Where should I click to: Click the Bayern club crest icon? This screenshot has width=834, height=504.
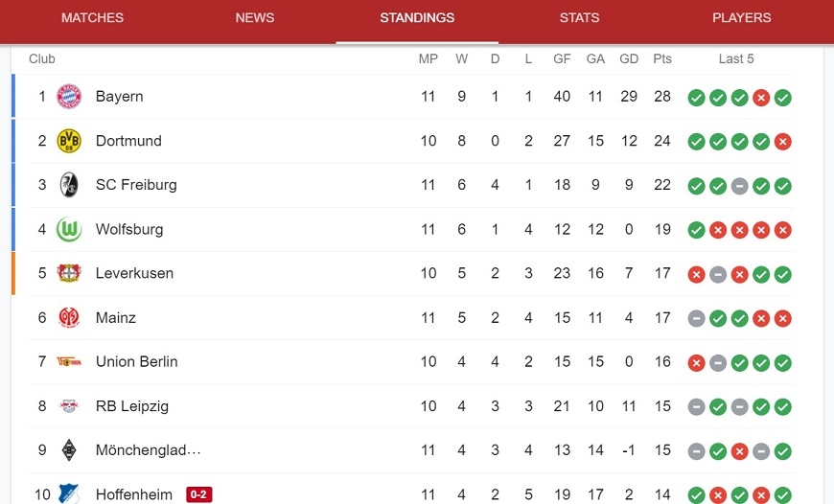pyautogui.click(x=69, y=96)
